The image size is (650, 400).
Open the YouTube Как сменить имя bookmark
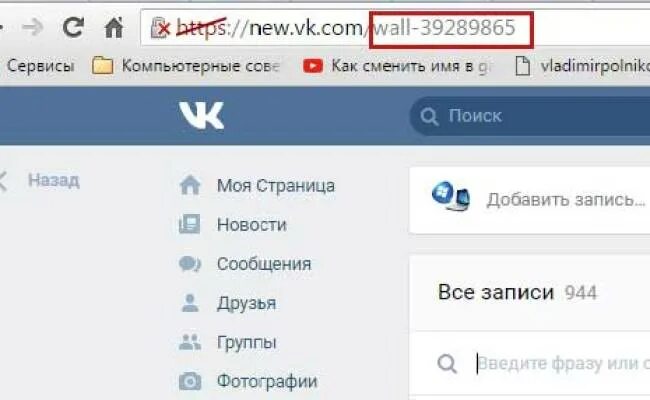point(396,66)
